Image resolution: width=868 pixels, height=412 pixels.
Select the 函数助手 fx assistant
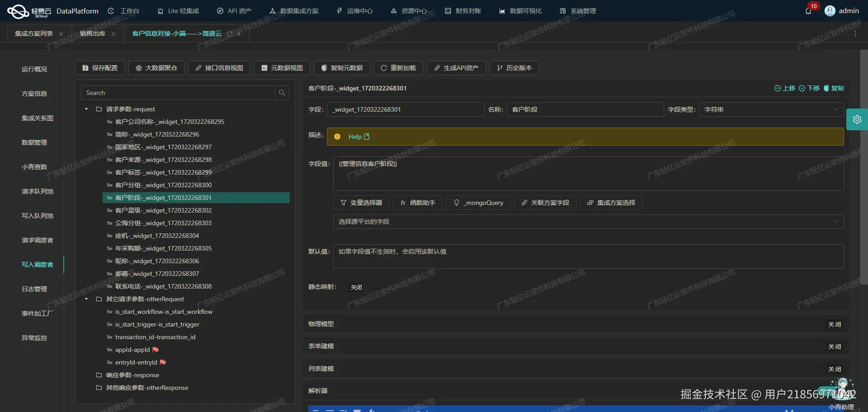417,203
